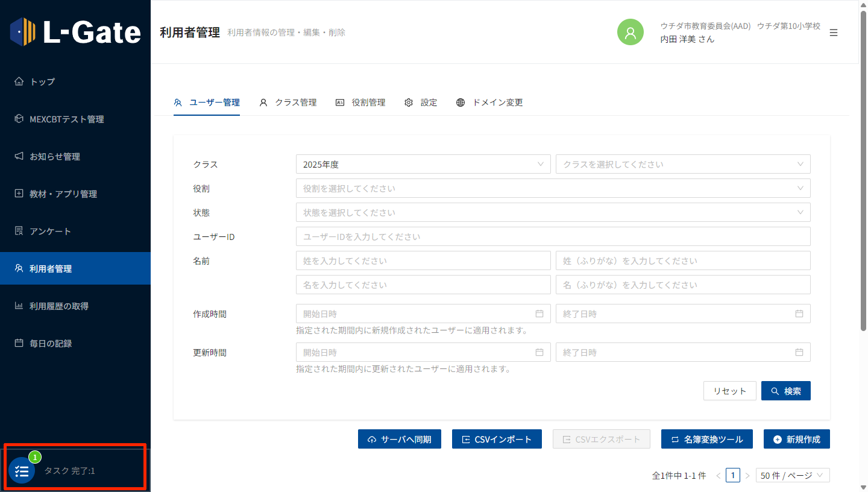Viewport: 868px width, 492px height.
Task: Open the クラスを選択してください dropdown
Action: (682, 164)
